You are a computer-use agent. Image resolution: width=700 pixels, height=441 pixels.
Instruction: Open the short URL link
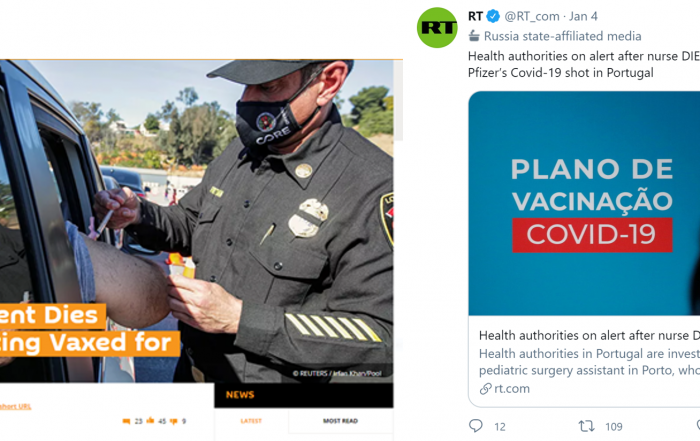(15, 406)
